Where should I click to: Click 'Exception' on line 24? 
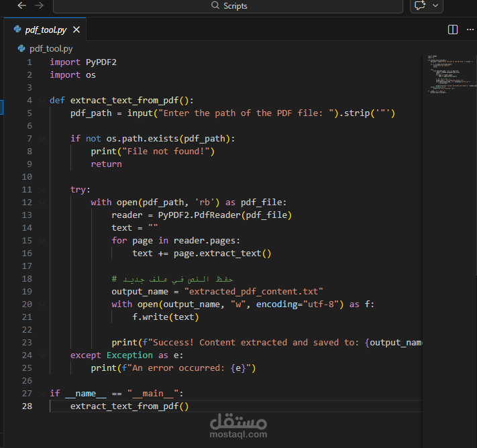(129, 355)
